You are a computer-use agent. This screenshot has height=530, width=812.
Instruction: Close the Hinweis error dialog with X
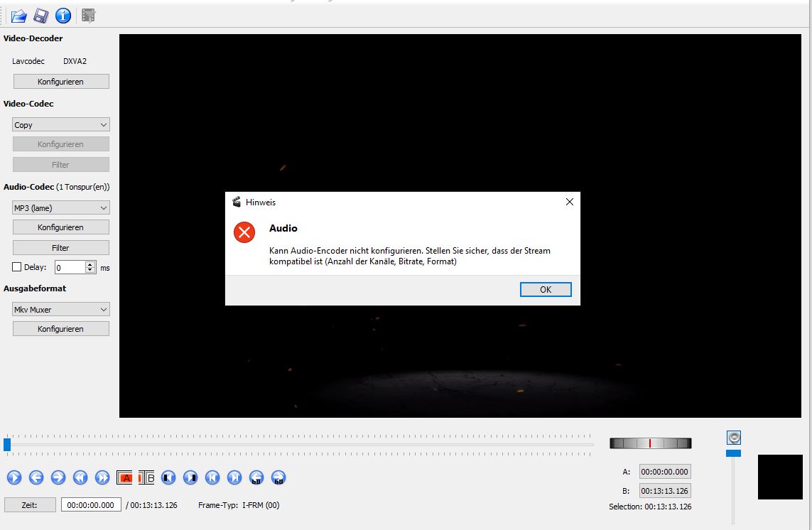pyautogui.click(x=569, y=202)
